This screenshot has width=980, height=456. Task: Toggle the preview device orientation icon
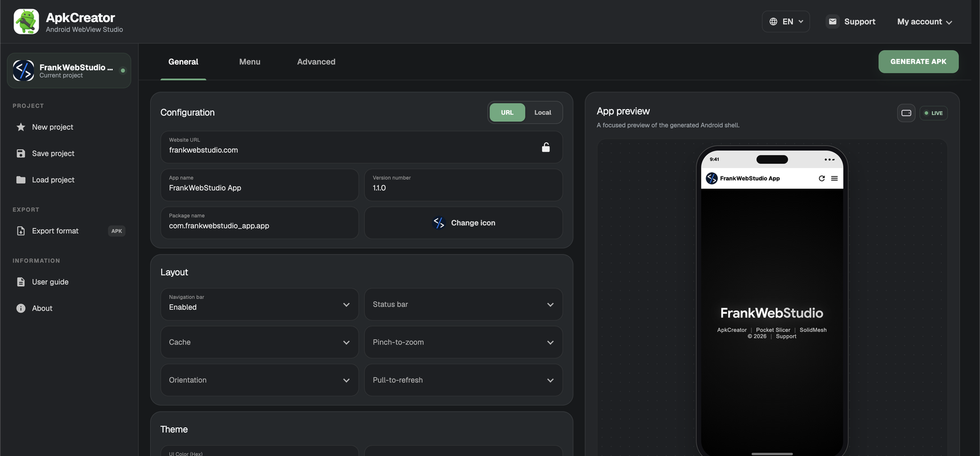point(907,113)
